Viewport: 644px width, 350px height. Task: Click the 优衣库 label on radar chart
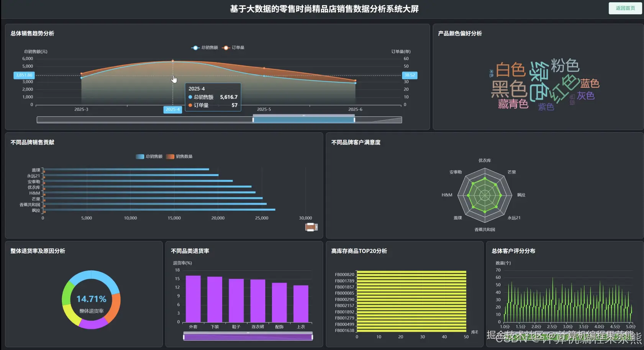click(x=485, y=160)
